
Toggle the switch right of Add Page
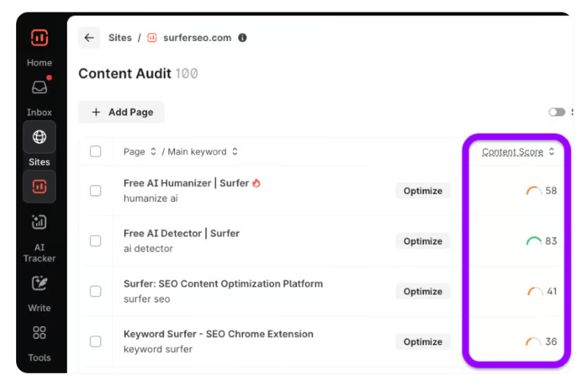(556, 112)
